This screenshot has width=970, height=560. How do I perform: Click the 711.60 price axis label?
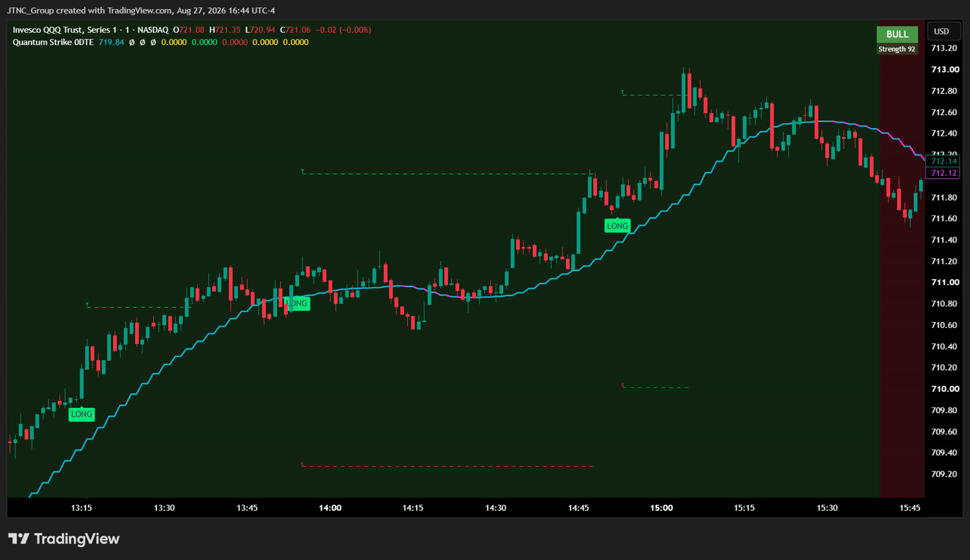944,219
